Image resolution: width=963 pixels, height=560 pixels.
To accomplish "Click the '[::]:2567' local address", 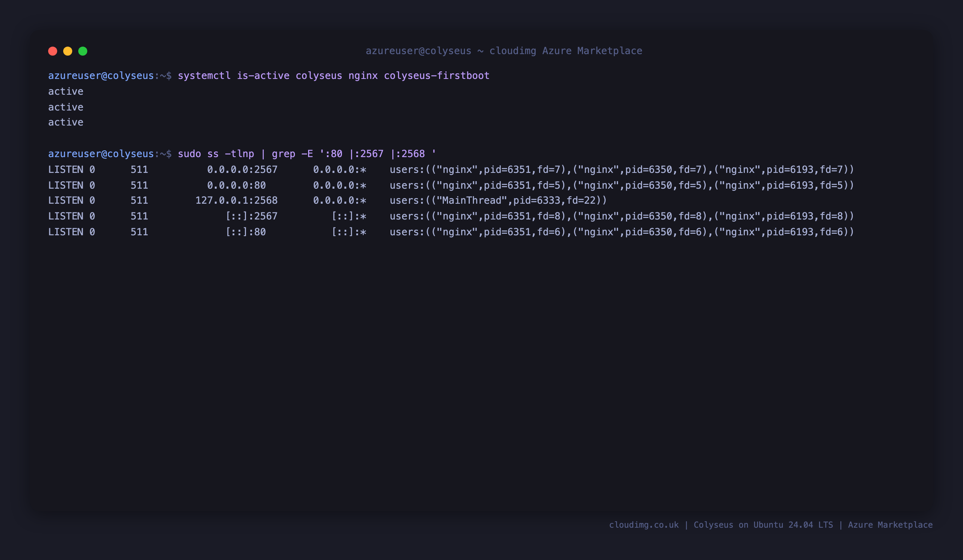I will (251, 216).
